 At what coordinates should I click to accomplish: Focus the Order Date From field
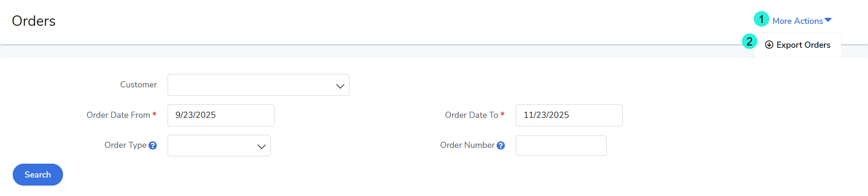[221, 115]
